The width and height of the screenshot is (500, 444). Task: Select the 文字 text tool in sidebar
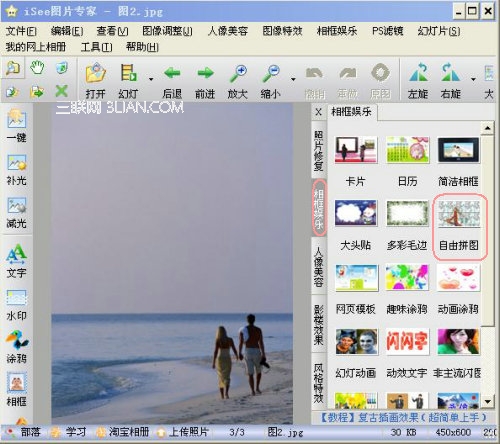[16, 261]
